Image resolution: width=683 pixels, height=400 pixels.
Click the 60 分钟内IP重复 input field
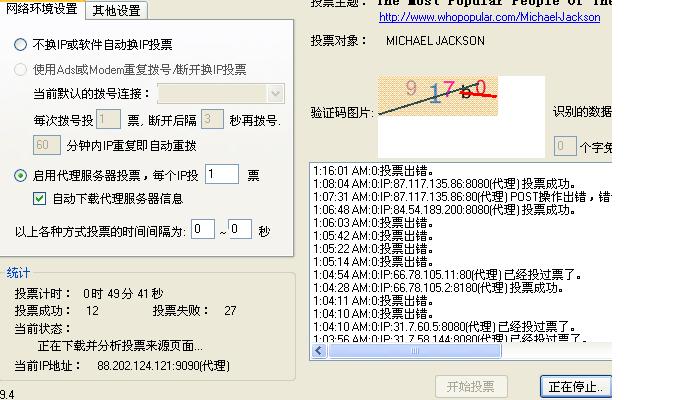47,145
